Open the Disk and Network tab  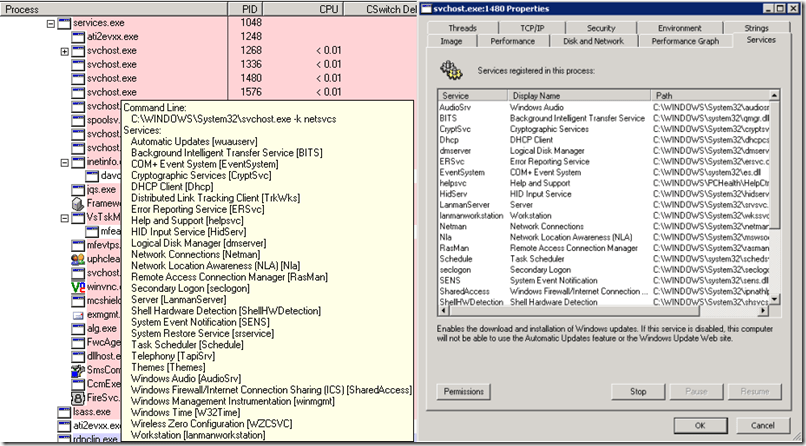click(x=594, y=41)
